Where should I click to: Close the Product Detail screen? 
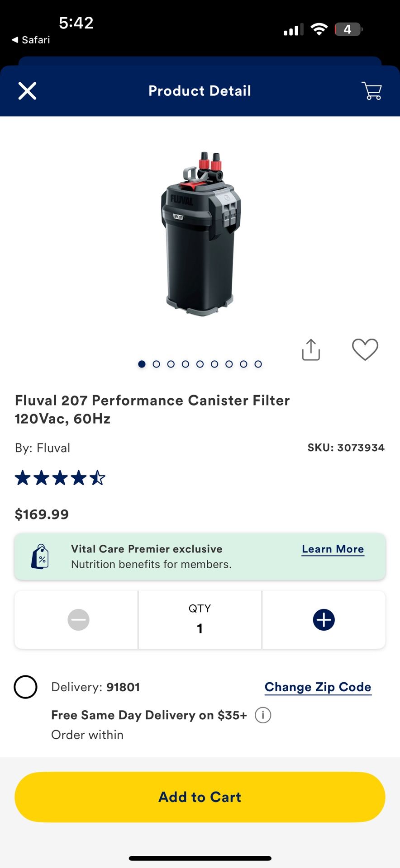click(x=27, y=90)
